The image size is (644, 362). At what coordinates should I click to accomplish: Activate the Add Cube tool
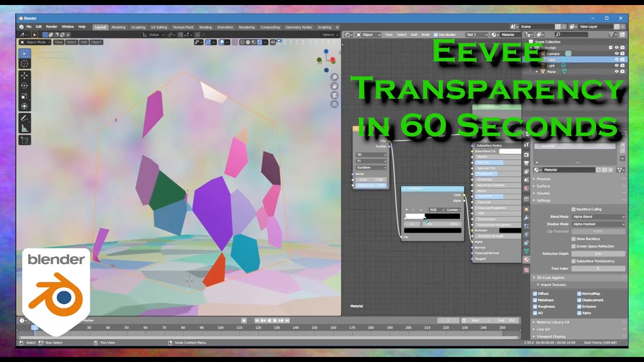[x=25, y=140]
